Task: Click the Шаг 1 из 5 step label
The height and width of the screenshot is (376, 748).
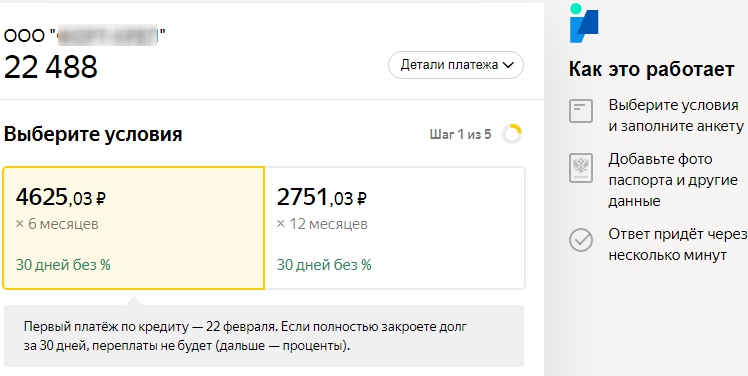Action: 460,135
